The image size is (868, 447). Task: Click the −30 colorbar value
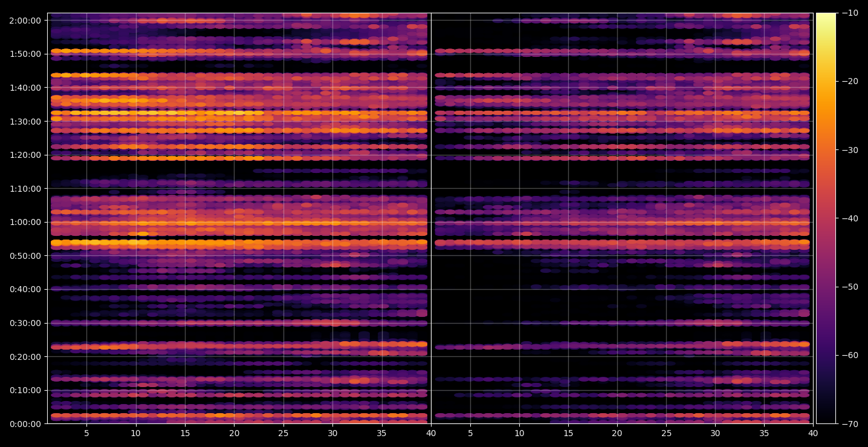pos(849,150)
